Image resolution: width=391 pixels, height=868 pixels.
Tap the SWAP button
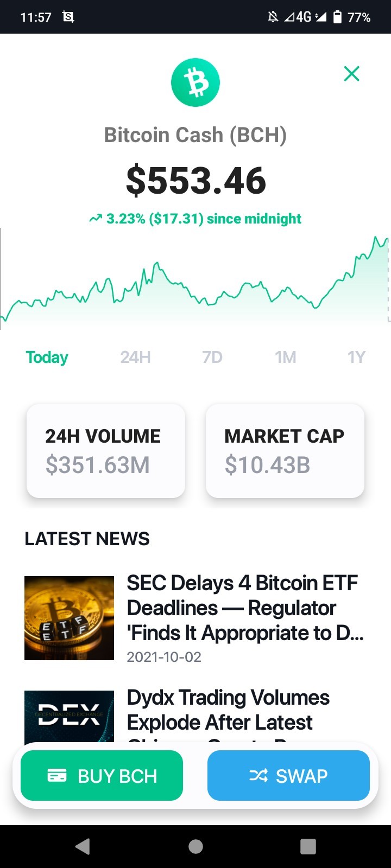[x=288, y=775]
